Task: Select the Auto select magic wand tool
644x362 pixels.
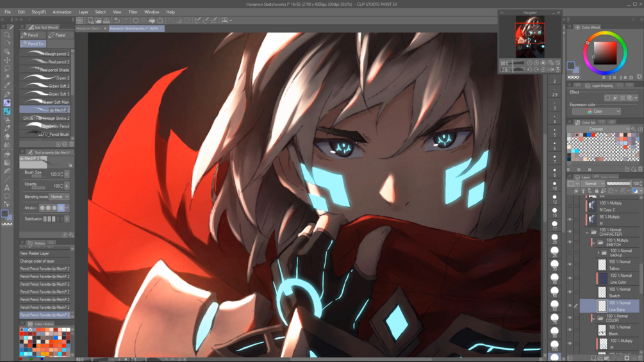Action: pos(7,77)
